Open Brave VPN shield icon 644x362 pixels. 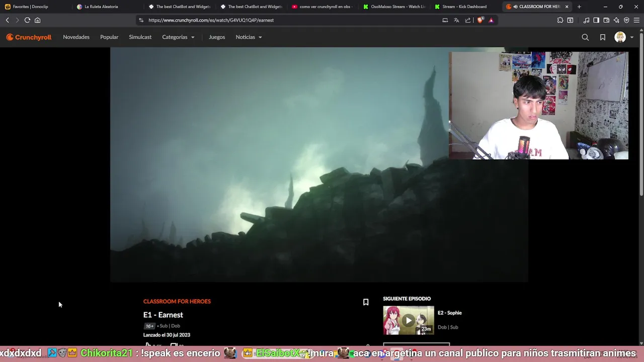(x=626, y=20)
